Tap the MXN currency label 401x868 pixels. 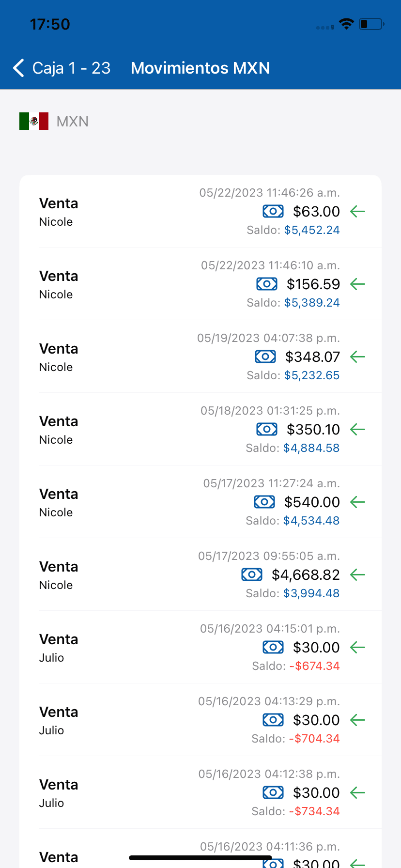(73, 122)
